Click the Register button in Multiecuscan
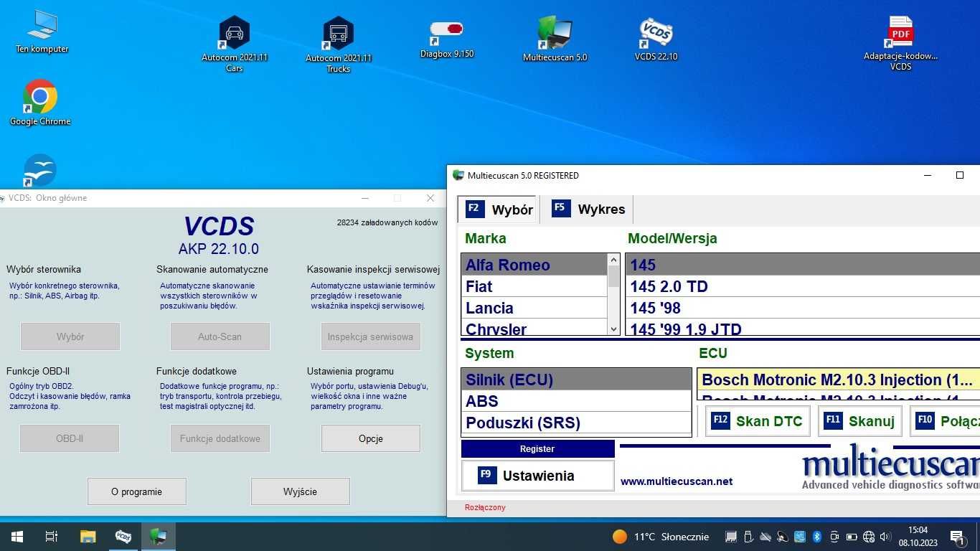The image size is (980, 551). 537,448
